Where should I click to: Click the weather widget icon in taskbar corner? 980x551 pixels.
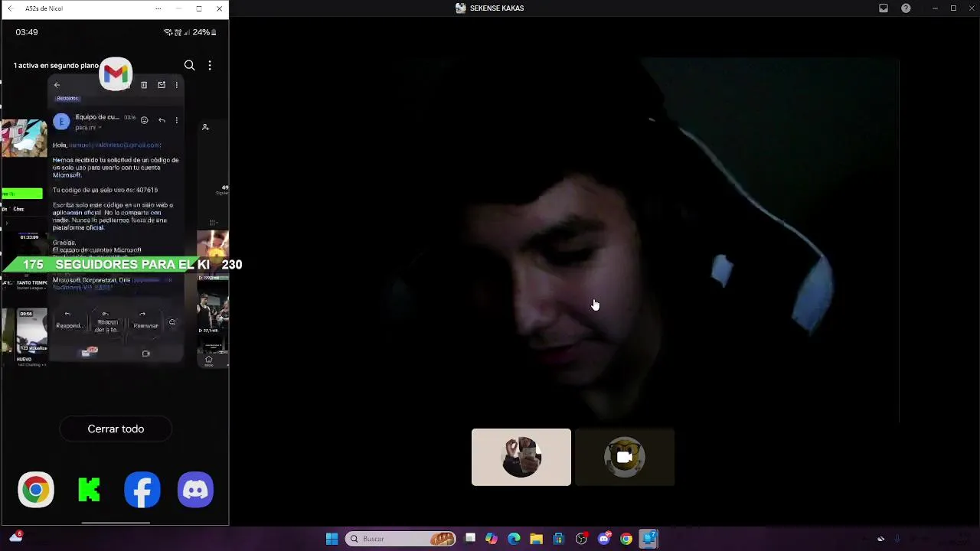coord(15,537)
